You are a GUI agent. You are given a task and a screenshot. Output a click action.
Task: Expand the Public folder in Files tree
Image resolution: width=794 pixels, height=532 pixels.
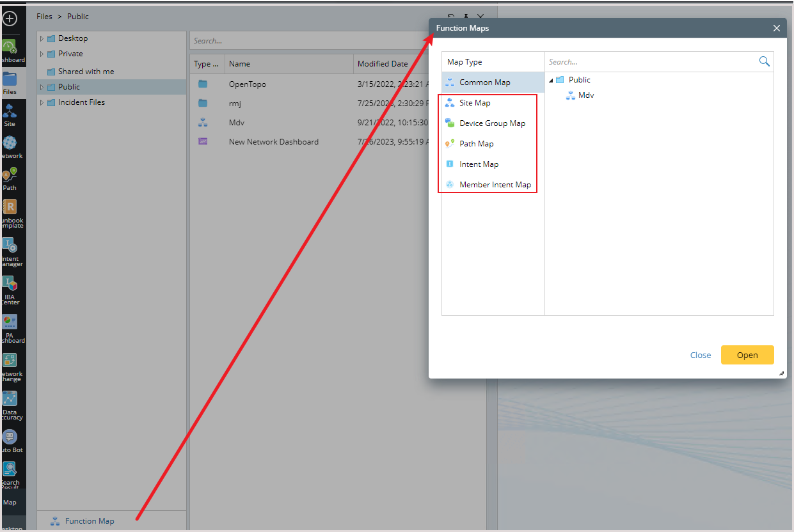click(42, 87)
